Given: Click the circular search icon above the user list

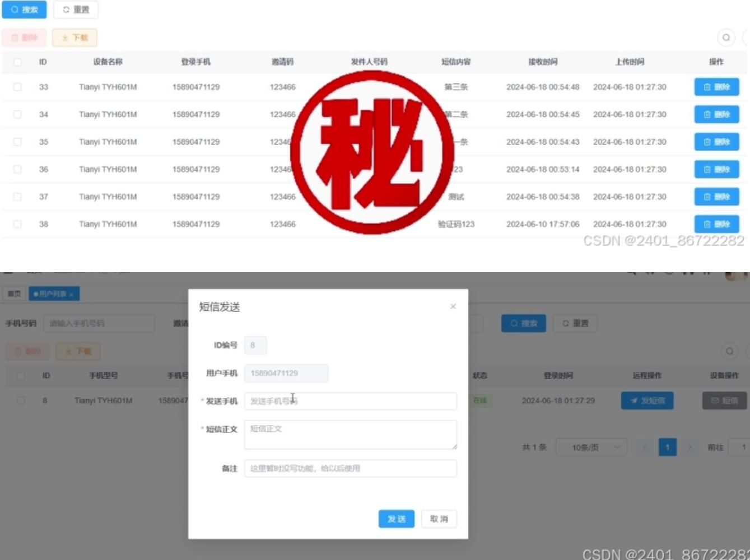Looking at the screenshot, I should 729,351.
